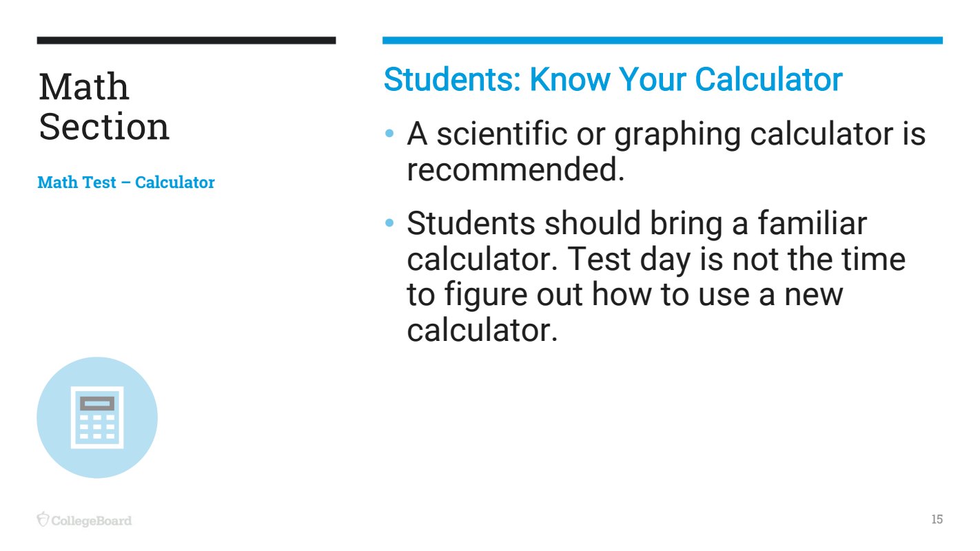The height and width of the screenshot is (551, 980).
Task: Click the slide number 15
Action: (937, 519)
